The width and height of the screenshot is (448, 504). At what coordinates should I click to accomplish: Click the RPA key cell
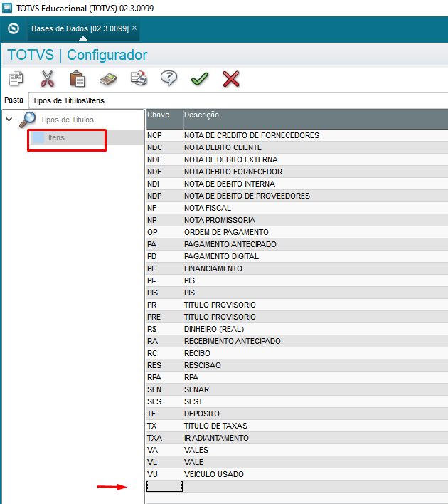(165, 378)
